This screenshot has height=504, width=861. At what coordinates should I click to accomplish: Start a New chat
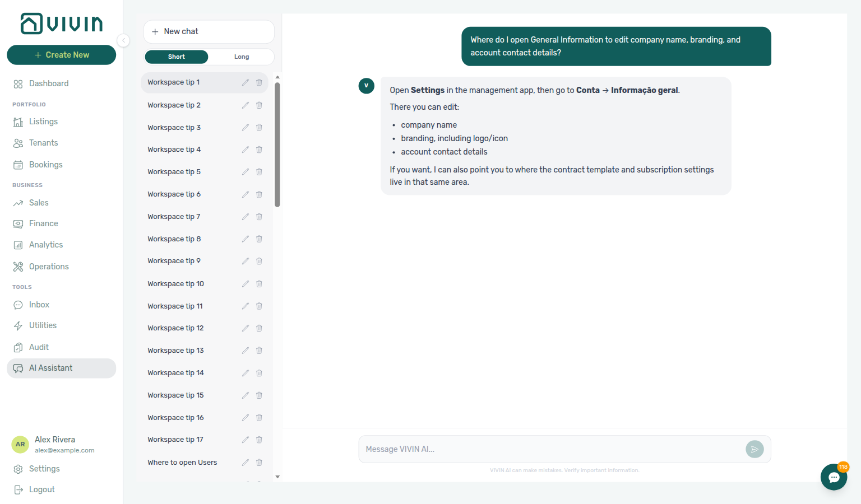[209, 32]
